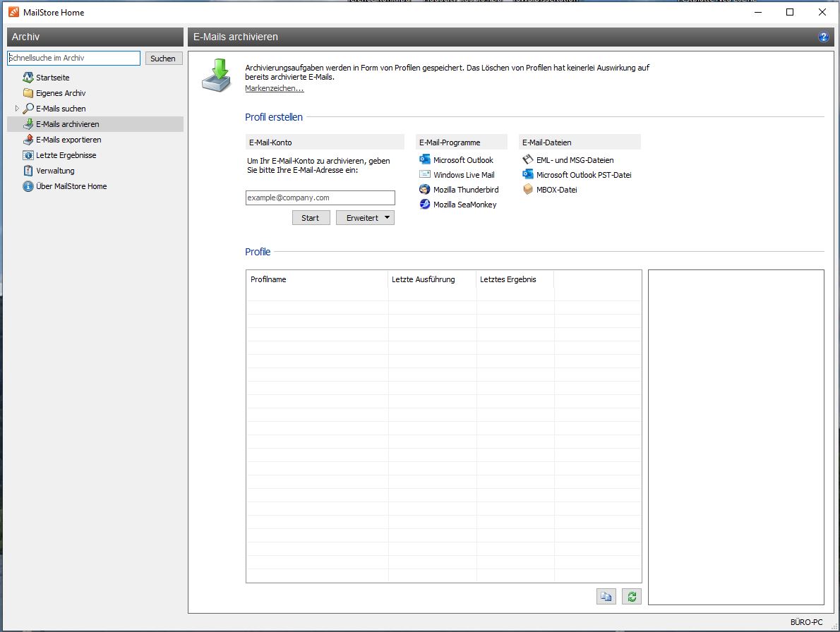The width and height of the screenshot is (840, 632).
Task: Open the Erweitert dropdown button
Action: (x=366, y=218)
